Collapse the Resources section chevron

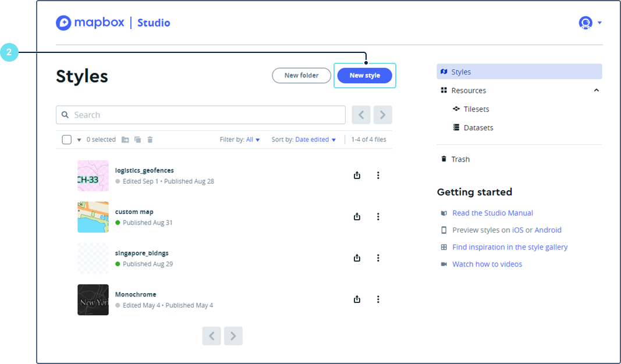[x=596, y=90]
